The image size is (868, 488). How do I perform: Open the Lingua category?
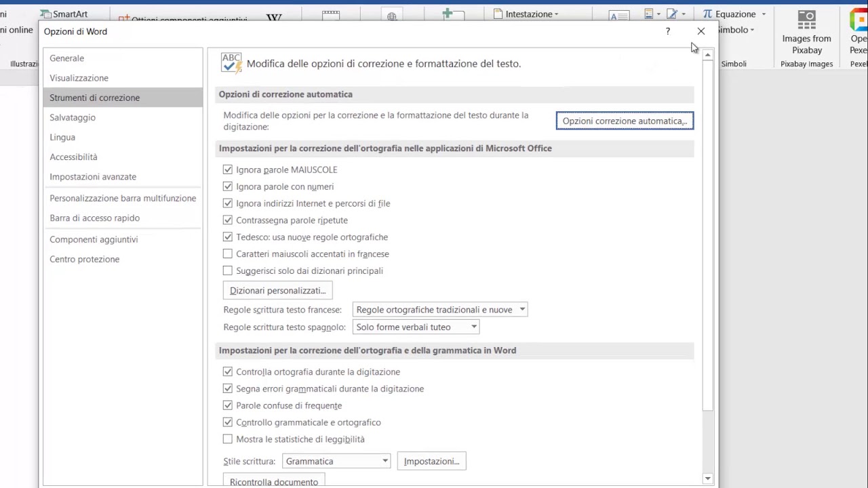coord(123,137)
